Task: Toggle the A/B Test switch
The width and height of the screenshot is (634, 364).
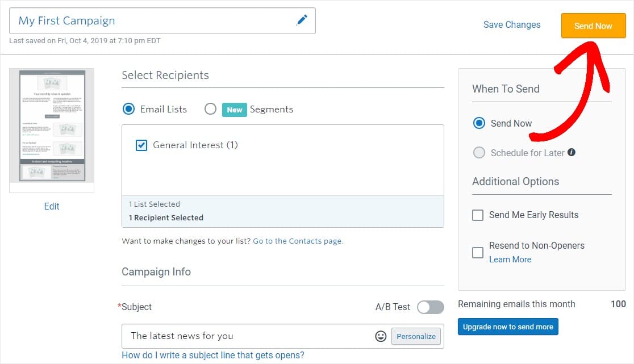Action: point(430,307)
